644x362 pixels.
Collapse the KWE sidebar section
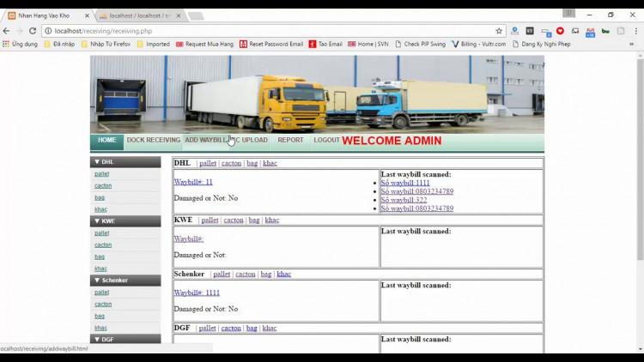(x=125, y=220)
